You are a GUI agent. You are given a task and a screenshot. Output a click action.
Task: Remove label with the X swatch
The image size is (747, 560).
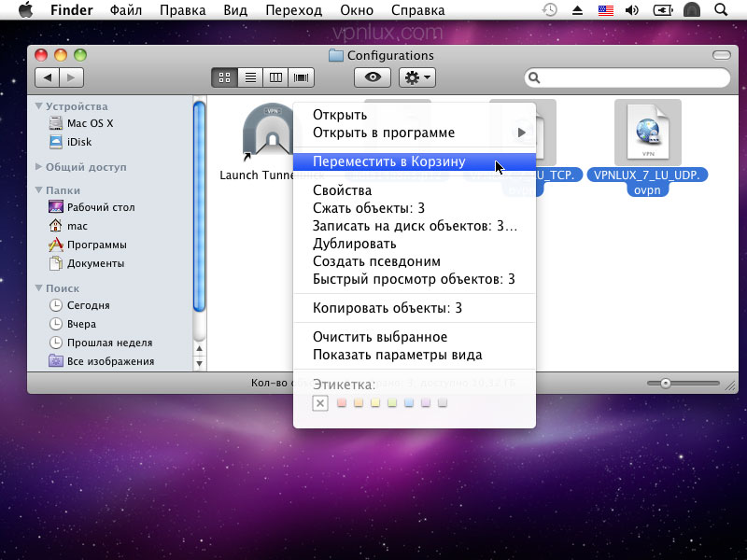pyautogui.click(x=320, y=403)
